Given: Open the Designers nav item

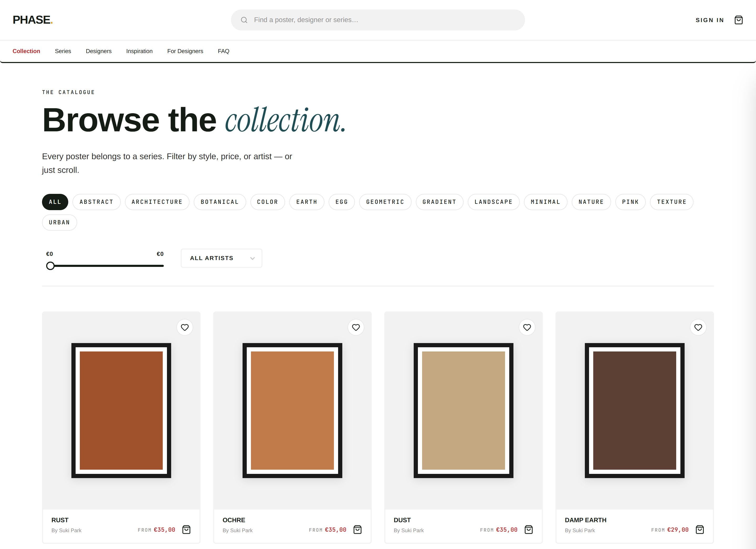Looking at the screenshot, I should pyautogui.click(x=99, y=51).
